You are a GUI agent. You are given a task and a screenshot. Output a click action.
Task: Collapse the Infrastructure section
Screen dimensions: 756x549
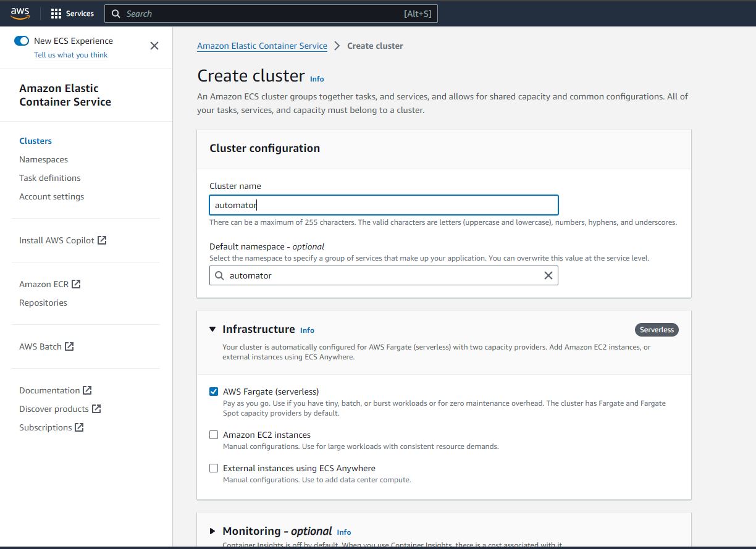[x=212, y=330]
